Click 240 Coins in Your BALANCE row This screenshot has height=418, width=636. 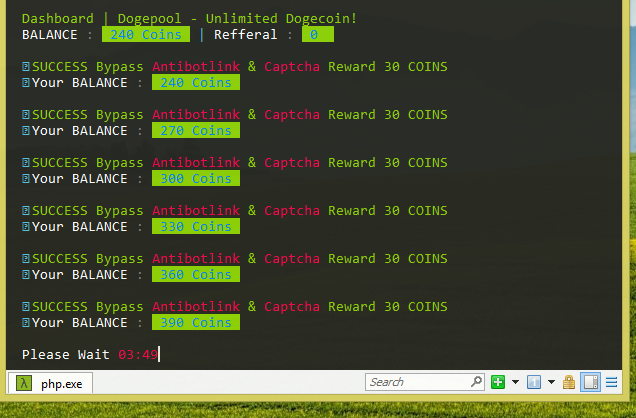click(x=196, y=82)
